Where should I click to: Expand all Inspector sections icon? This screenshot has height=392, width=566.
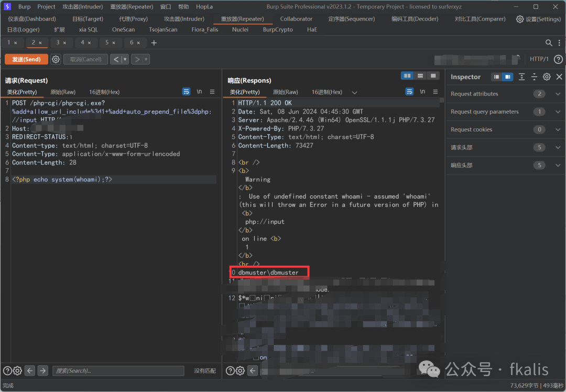pos(521,77)
